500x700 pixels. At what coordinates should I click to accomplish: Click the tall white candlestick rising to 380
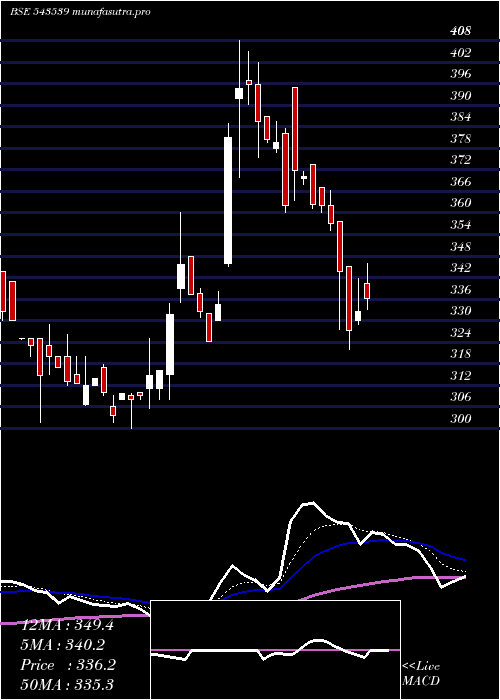click(x=228, y=200)
